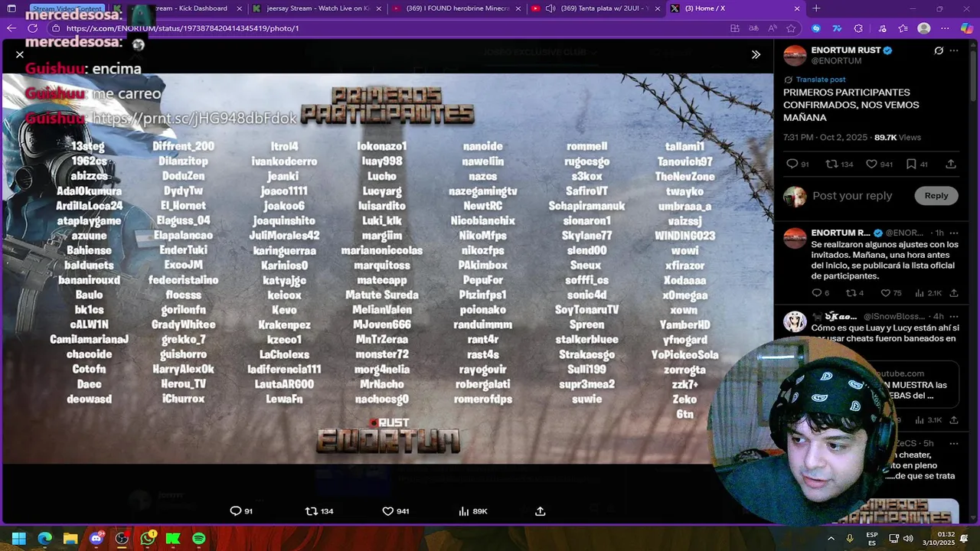Show hidden tray icons chevron
980x551 pixels.
tap(831, 539)
